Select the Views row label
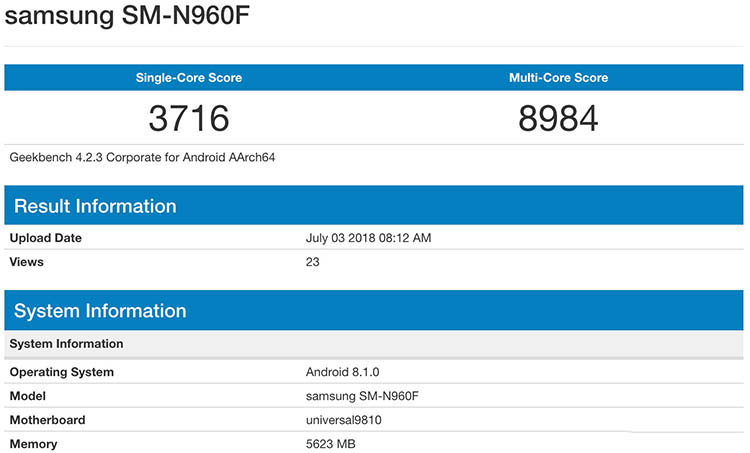The image size is (750, 453). (x=27, y=262)
